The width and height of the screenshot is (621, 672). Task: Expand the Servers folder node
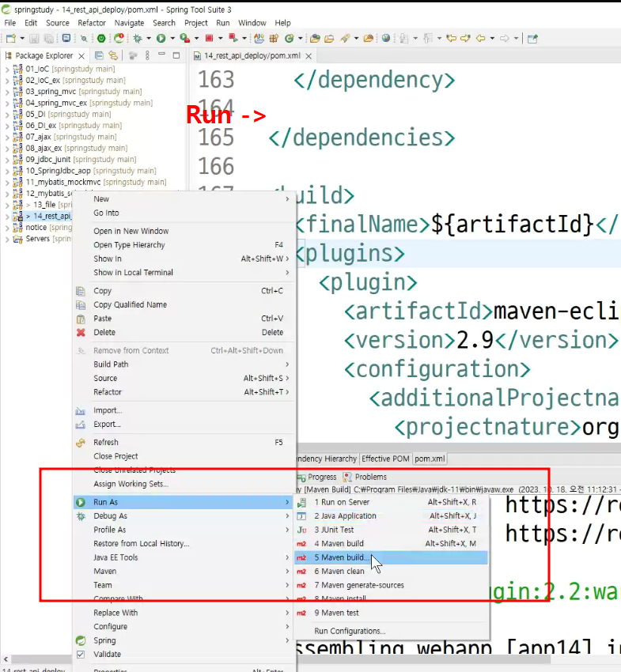click(7, 239)
